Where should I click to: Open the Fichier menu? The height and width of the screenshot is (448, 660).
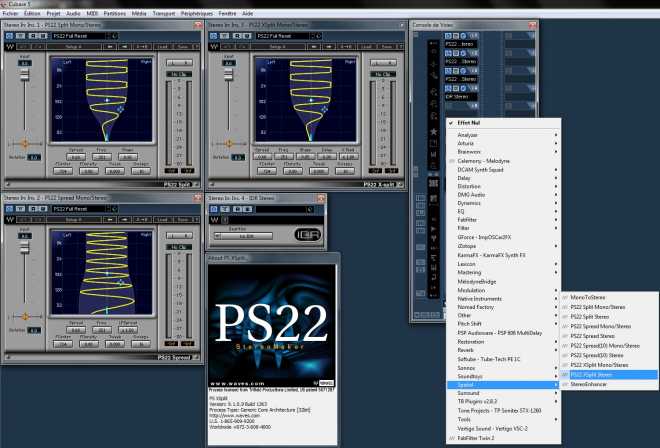pyautogui.click(x=10, y=13)
